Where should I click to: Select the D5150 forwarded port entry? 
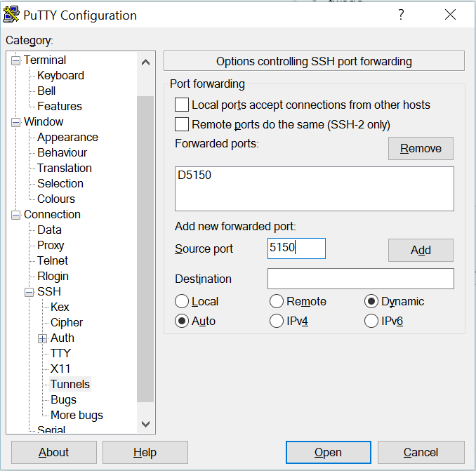pos(194,175)
